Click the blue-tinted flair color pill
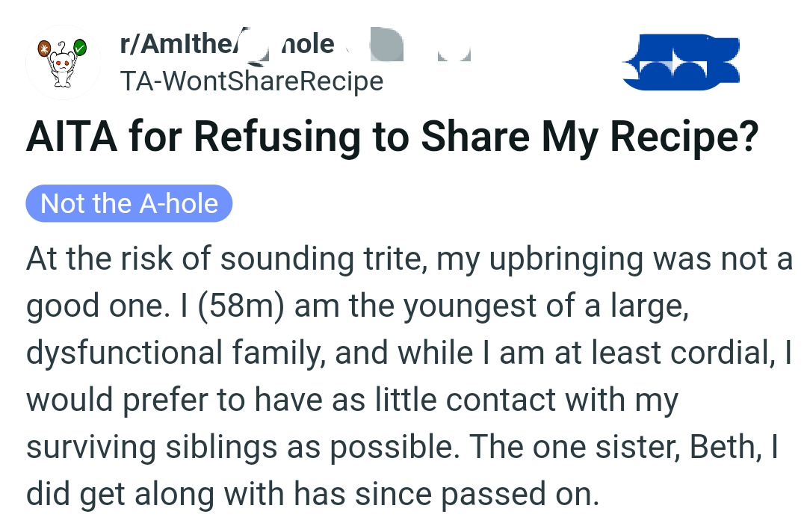Screen dimensions: 807x532 click(129, 202)
